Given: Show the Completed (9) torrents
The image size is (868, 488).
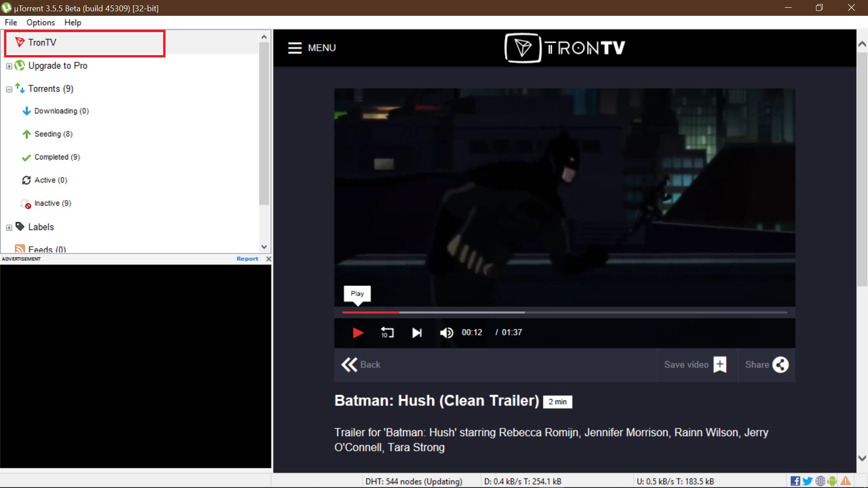Looking at the screenshot, I should coord(57,157).
